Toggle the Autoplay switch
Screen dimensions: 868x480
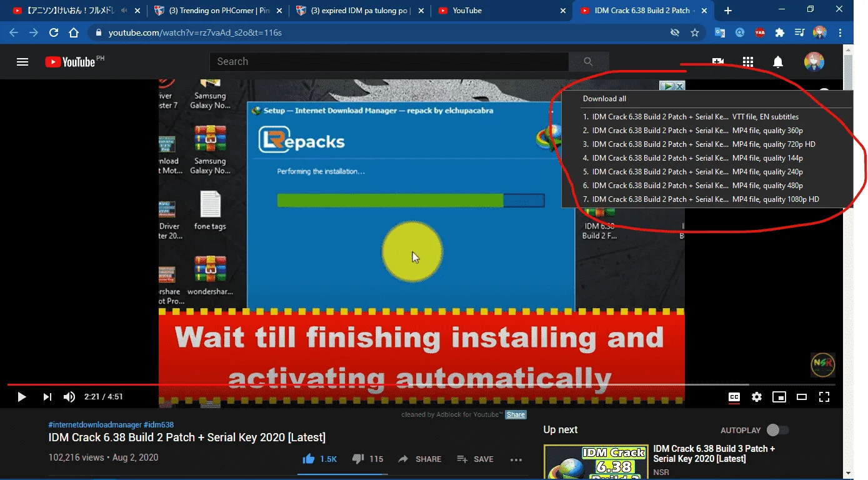coord(777,430)
